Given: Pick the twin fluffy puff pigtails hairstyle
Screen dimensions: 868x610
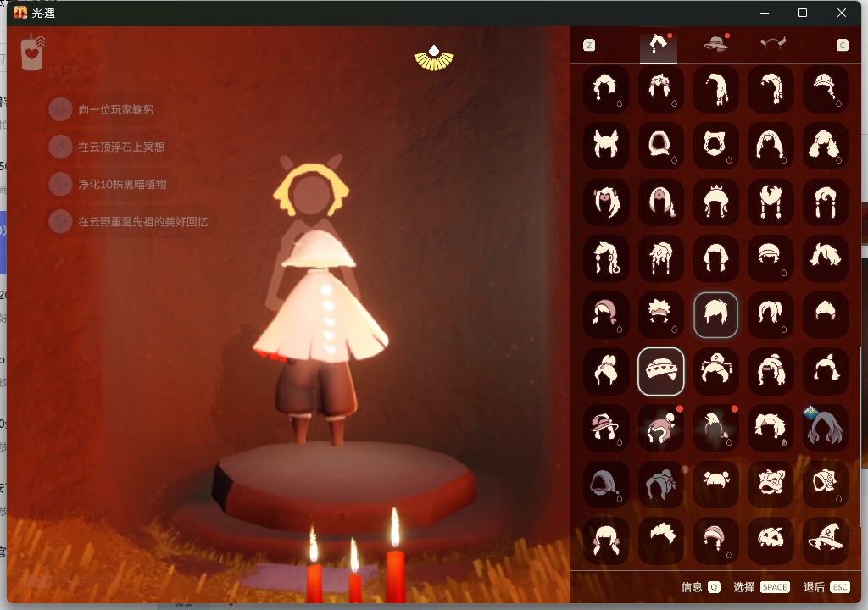Looking at the screenshot, I should 826,146.
